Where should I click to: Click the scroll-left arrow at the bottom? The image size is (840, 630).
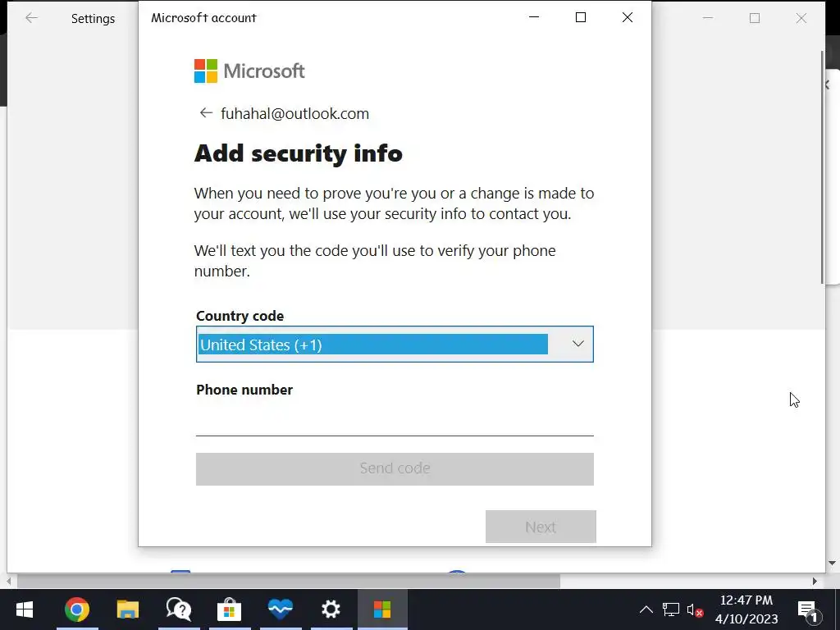(8, 582)
